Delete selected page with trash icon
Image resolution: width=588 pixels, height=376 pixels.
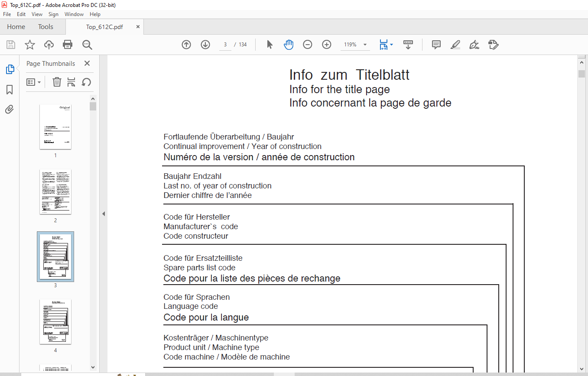click(x=57, y=82)
